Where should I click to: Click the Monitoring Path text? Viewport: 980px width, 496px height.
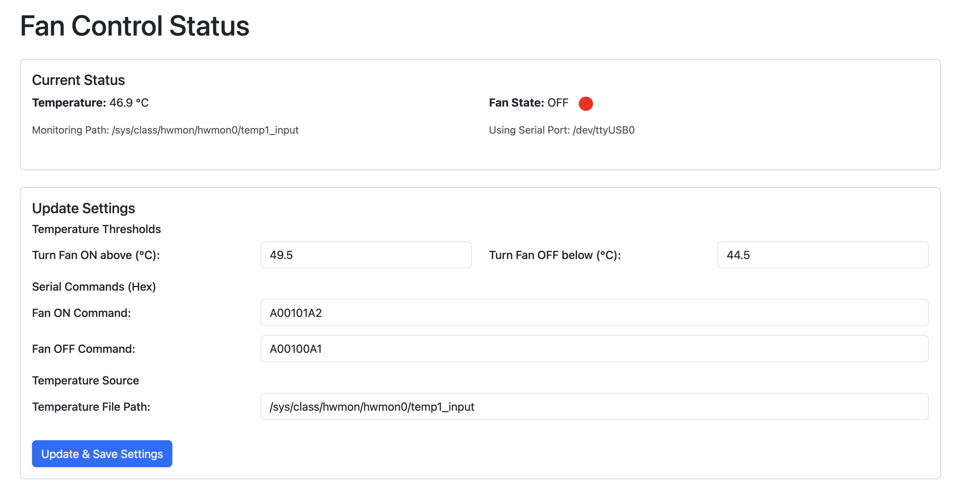165,130
